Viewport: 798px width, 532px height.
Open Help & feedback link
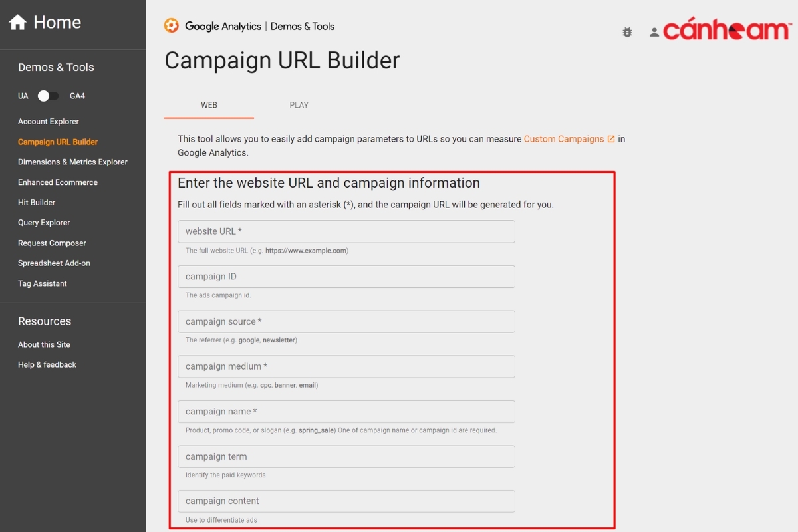coord(47,364)
